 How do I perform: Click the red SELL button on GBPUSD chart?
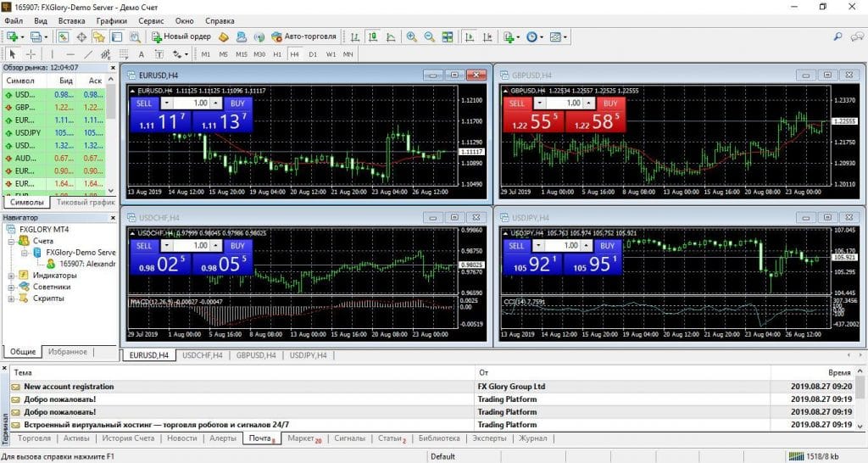(x=516, y=103)
